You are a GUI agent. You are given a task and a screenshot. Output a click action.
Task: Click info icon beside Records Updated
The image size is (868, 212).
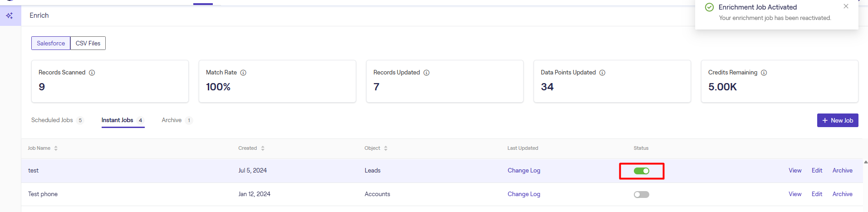tap(427, 73)
